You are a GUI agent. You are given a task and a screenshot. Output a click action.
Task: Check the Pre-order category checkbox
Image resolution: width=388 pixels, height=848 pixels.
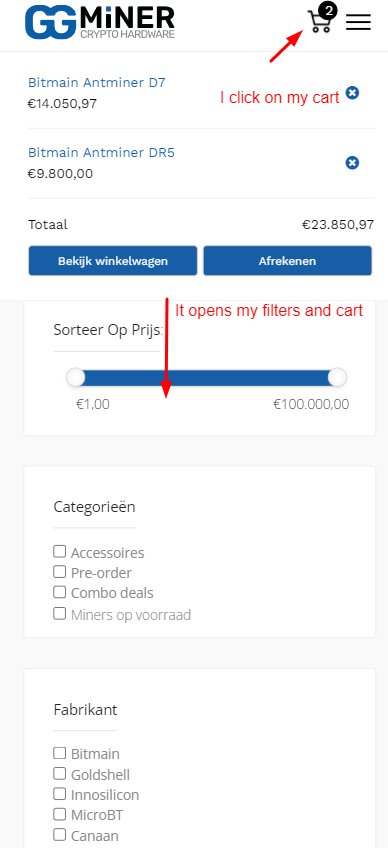pyautogui.click(x=60, y=571)
